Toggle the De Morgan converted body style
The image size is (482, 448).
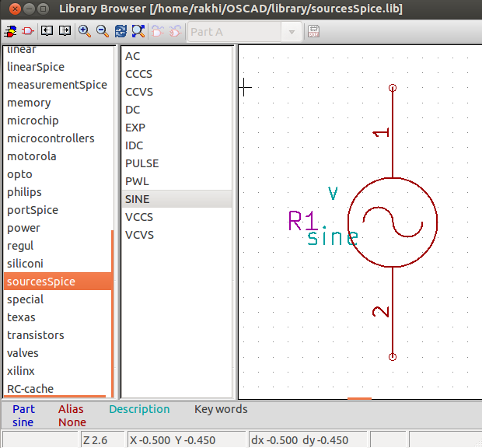click(176, 31)
